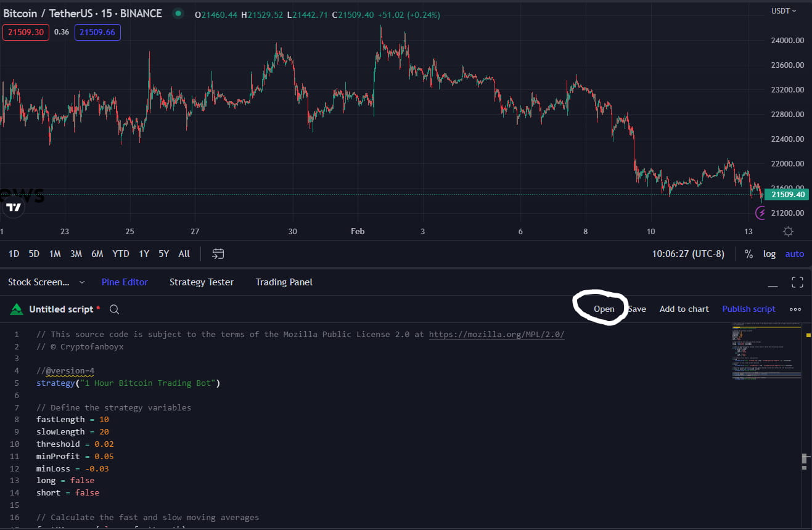Switch to the Strategy Tester tab
The image size is (812, 530).
click(202, 282)
